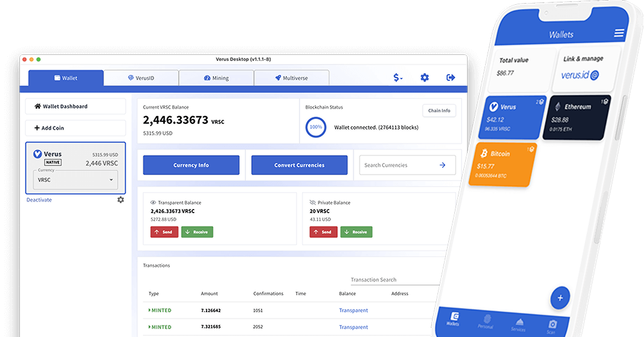Screen dimensions: 644x337
Task: Receive to Private Balance
Action: point(356,232)
